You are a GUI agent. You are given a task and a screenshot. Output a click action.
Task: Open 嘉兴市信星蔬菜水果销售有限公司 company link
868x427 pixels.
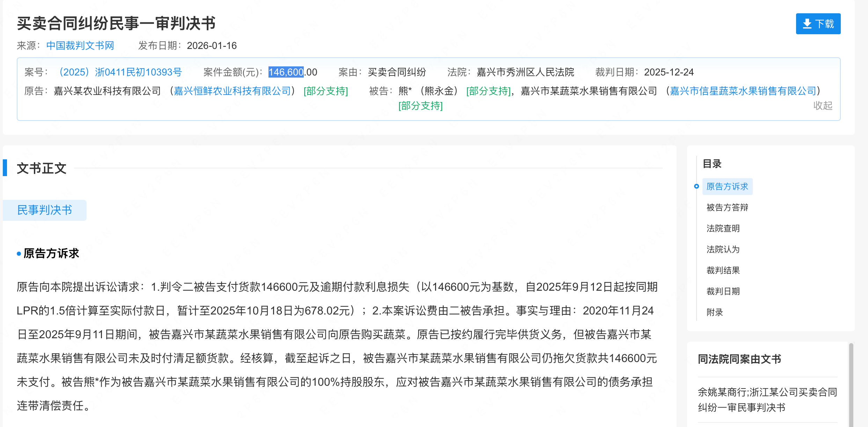tap(743, 91)
